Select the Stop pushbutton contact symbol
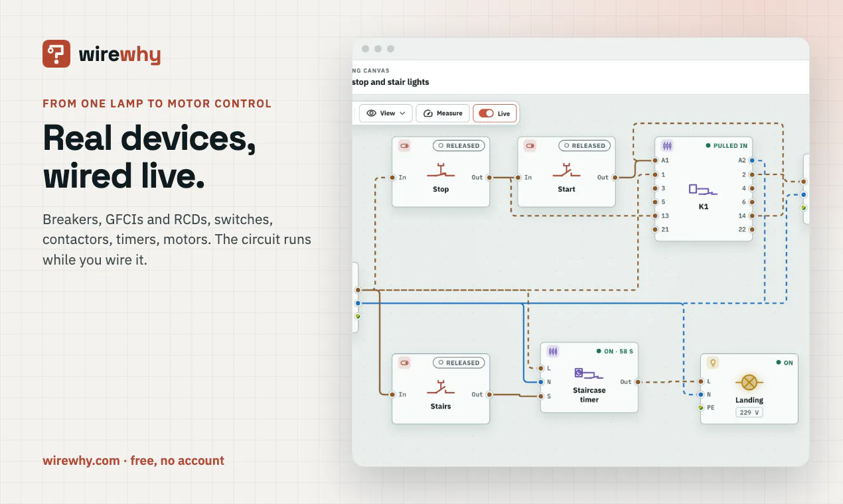The image size is (843, 504). click(x=441, y=170)
